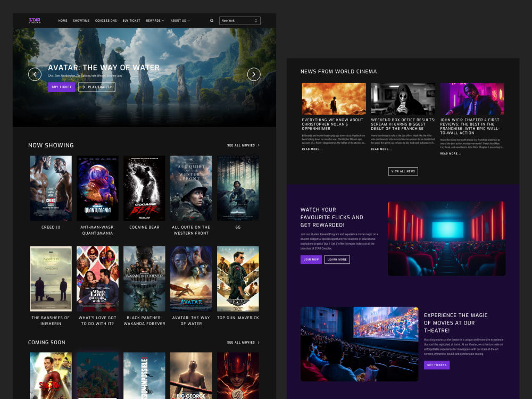Expand the About Us menu
This screenshot has width=532, height=399.
click(180, 21)
